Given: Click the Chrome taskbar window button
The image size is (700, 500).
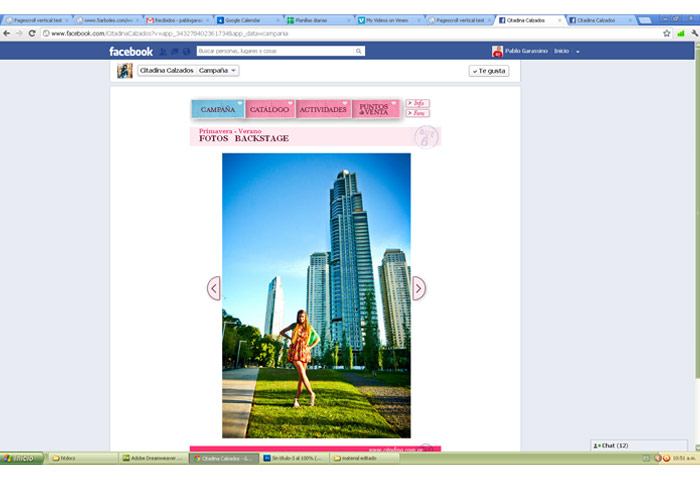Looking at the screenshot, I should tap(224, 458).
